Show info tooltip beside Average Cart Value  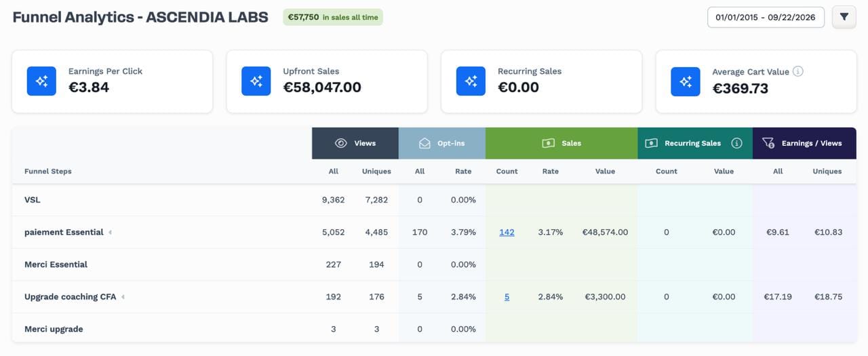(798, 71)
